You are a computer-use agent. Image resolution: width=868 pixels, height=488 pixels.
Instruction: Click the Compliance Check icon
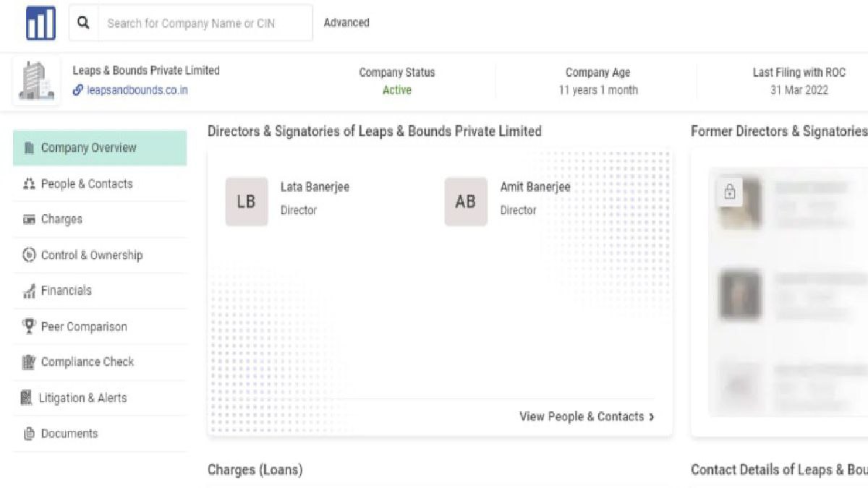pos(29,362)
